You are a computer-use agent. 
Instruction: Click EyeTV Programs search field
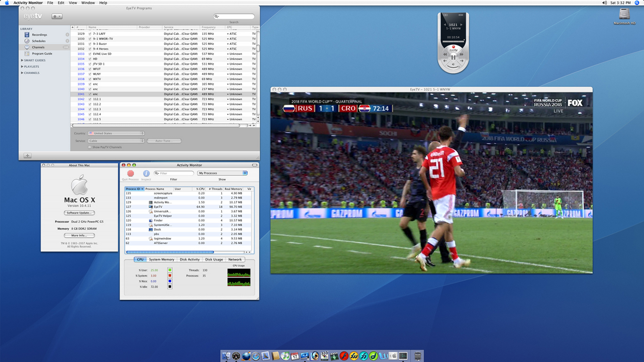234,16
